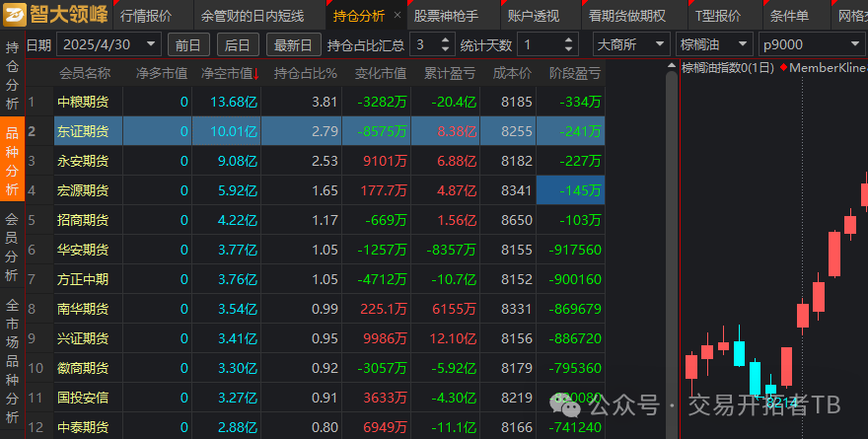Open the 大商所 exchange dropdown
Image resolution: width=868 pixels, height=439 pixels.
tap(631, 44)
